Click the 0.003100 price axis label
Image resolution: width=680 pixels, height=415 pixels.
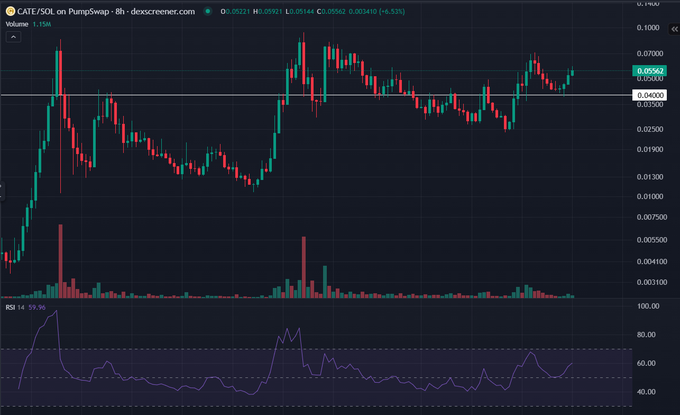coord(652,282)
